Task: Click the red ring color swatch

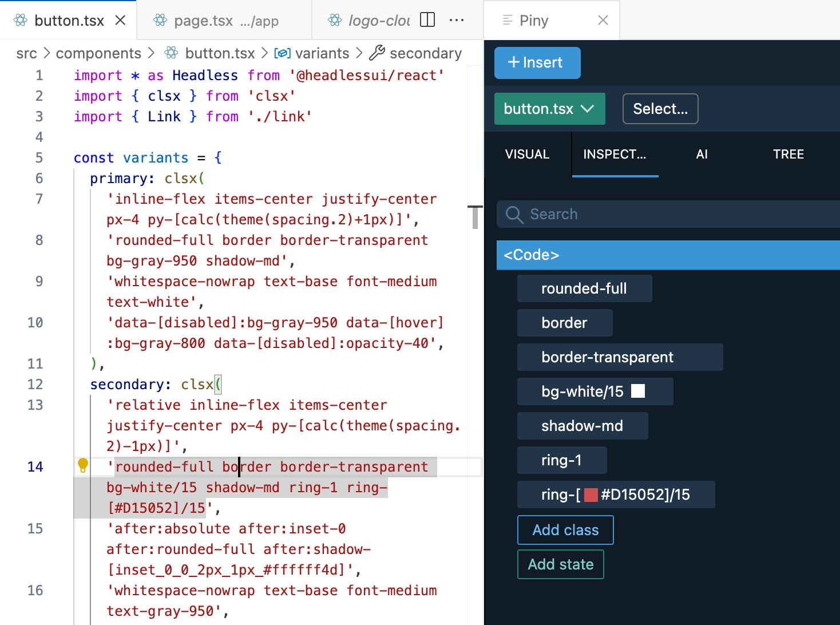Action: [x=591, y=495]
